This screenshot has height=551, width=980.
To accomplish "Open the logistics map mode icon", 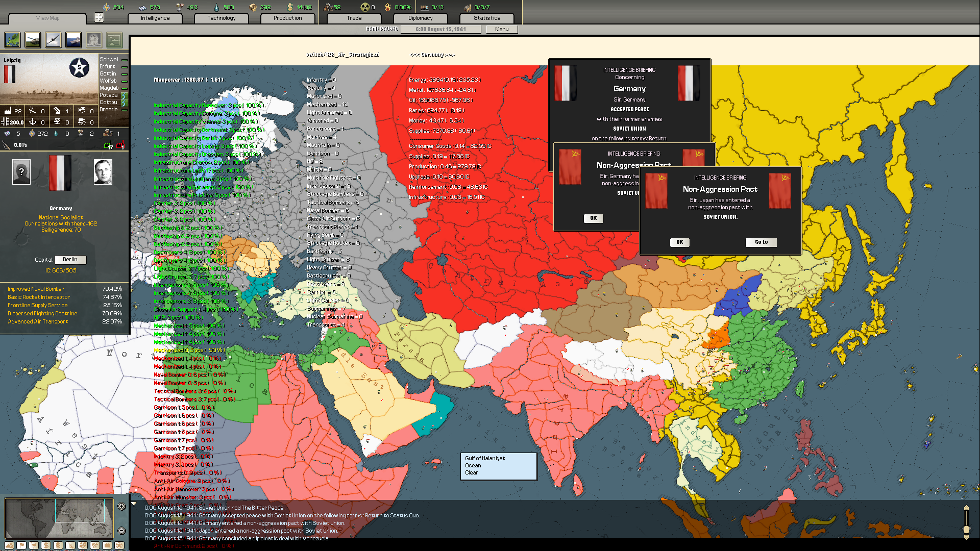I will point(114,40).
